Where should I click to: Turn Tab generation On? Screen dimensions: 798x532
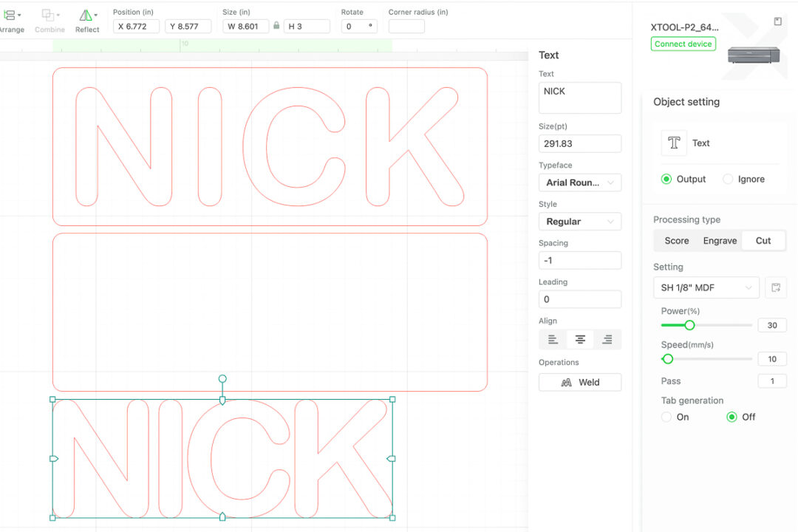[x=666, y=417]
